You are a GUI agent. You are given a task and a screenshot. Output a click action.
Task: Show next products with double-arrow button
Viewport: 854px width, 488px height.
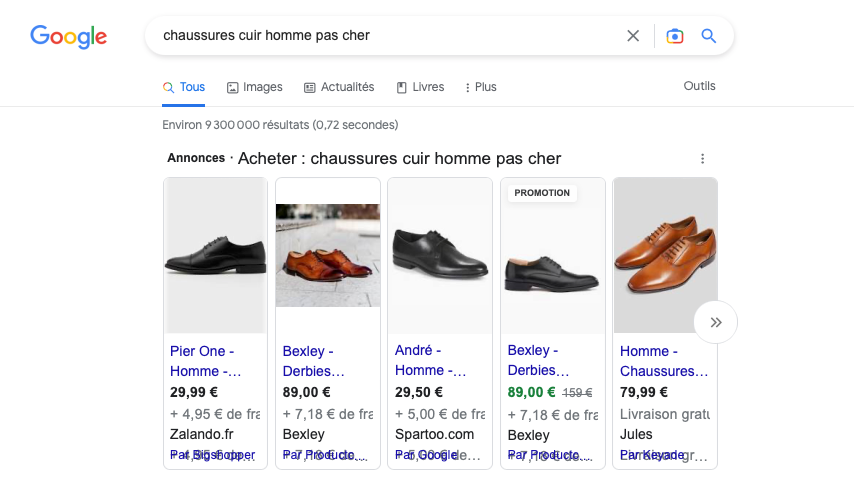coord(716,322)
